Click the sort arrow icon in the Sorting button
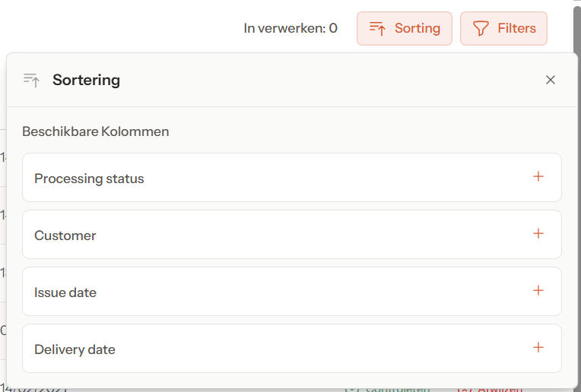Viewport: 581px width, 392px height. (x=377, y=29)
